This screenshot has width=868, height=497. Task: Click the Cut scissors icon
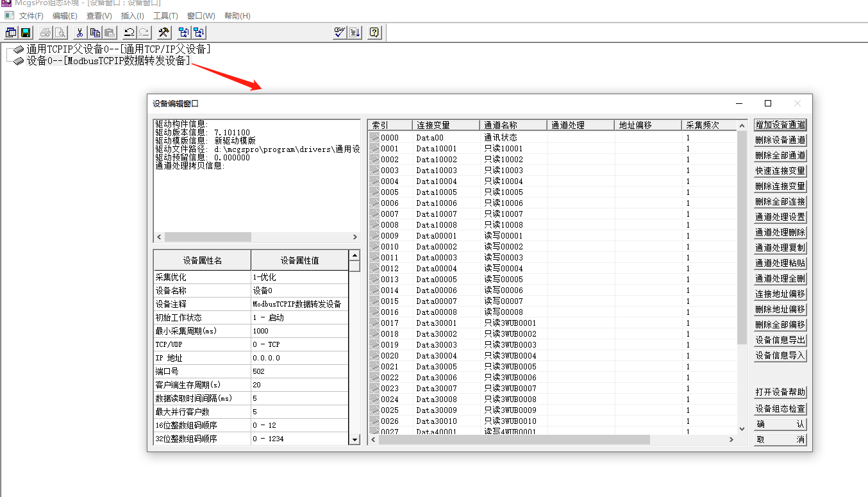[x=79, y=33]
